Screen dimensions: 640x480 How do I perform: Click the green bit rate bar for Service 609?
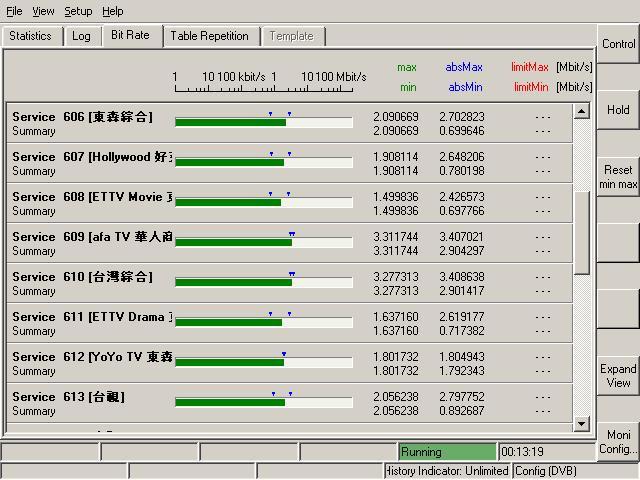233,242
